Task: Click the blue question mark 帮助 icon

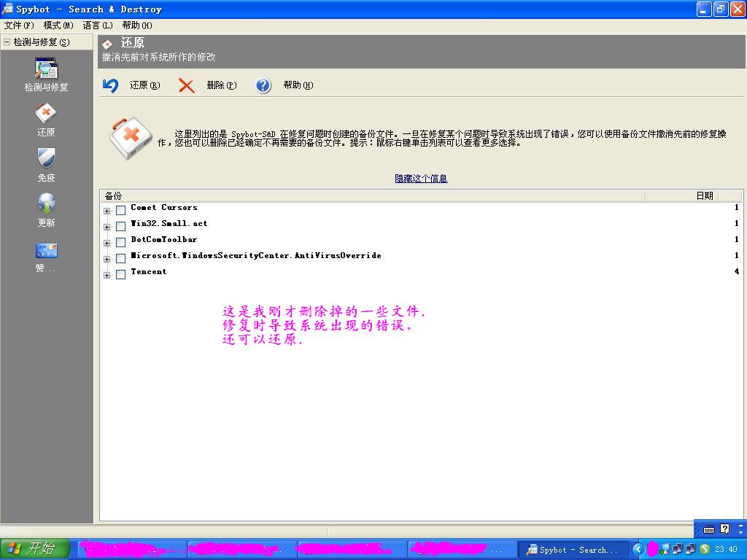Action: click(x=263, y=86)
